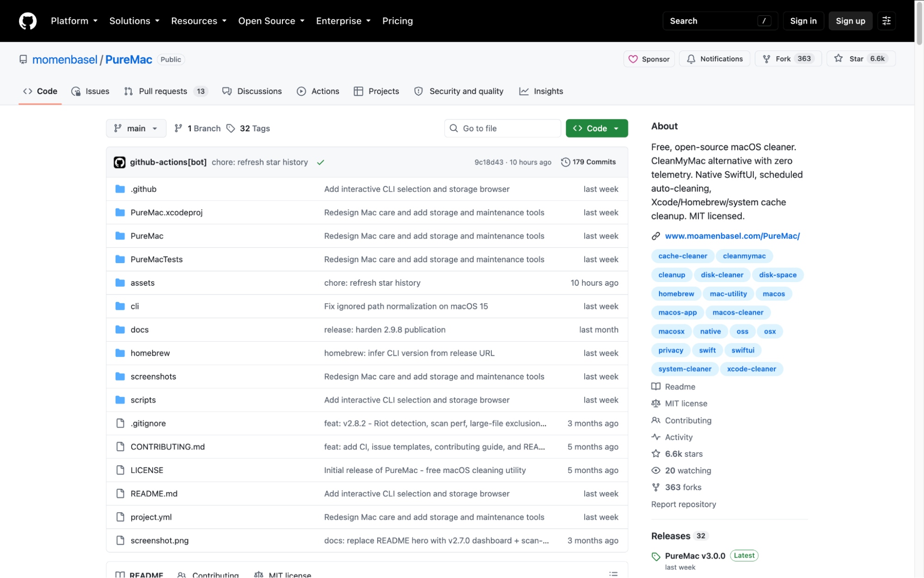This screenshot has width=924, height=578.
Task: Click the xcode-cleaner topic tag
Action: [x=751, y=369]
